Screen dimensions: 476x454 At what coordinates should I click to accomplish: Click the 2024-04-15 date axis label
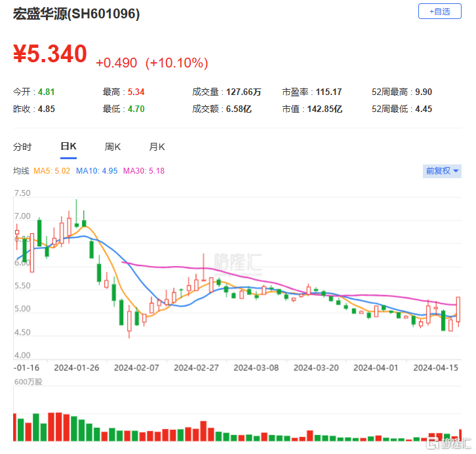[x=435, y=368]
